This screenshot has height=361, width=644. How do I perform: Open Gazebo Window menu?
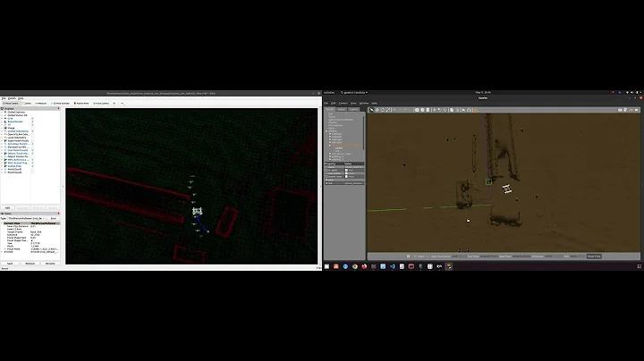(364, 103)
